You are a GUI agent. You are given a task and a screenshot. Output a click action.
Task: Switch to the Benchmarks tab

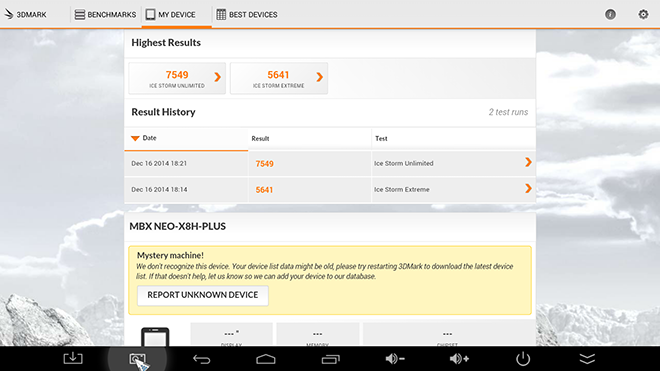tap(105, 14)
